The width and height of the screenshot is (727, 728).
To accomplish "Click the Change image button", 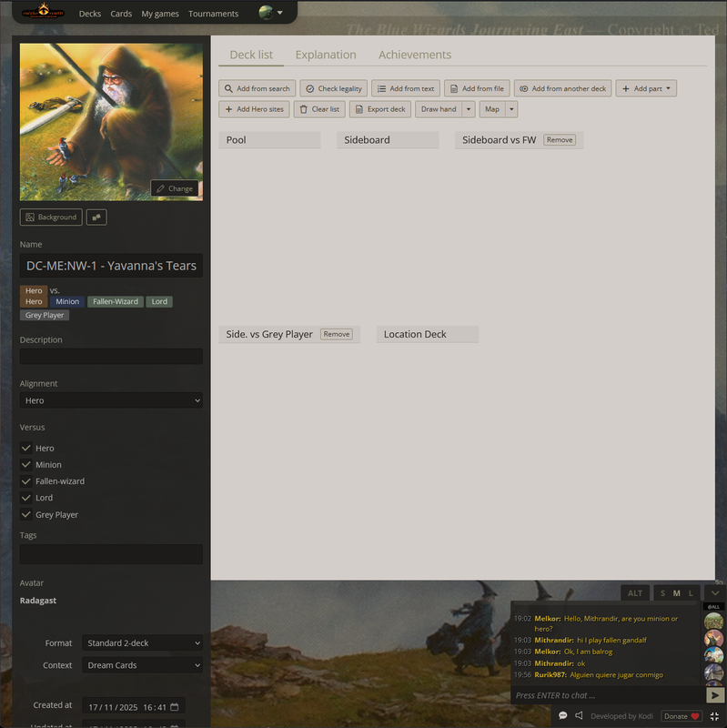I will click(x=175, y=188).
